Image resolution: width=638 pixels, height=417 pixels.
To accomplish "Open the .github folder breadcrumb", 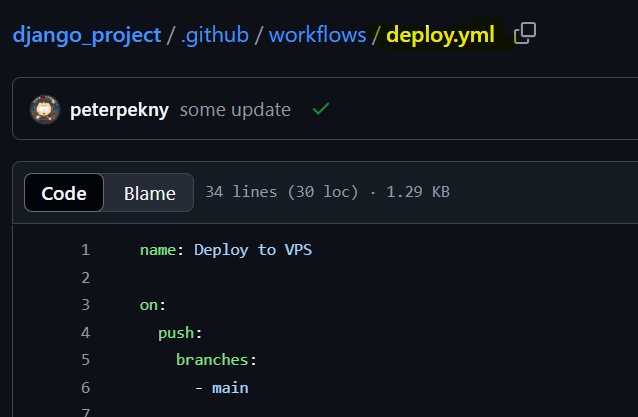I will pos(217,35).
